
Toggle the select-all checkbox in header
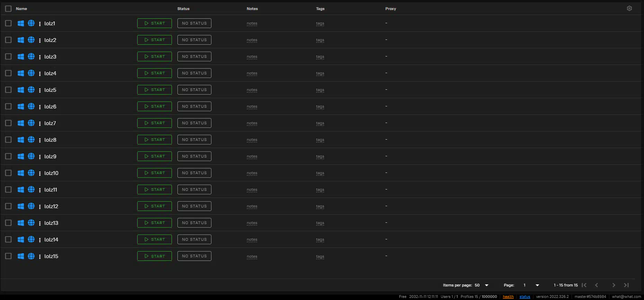[x=8, y=9]
